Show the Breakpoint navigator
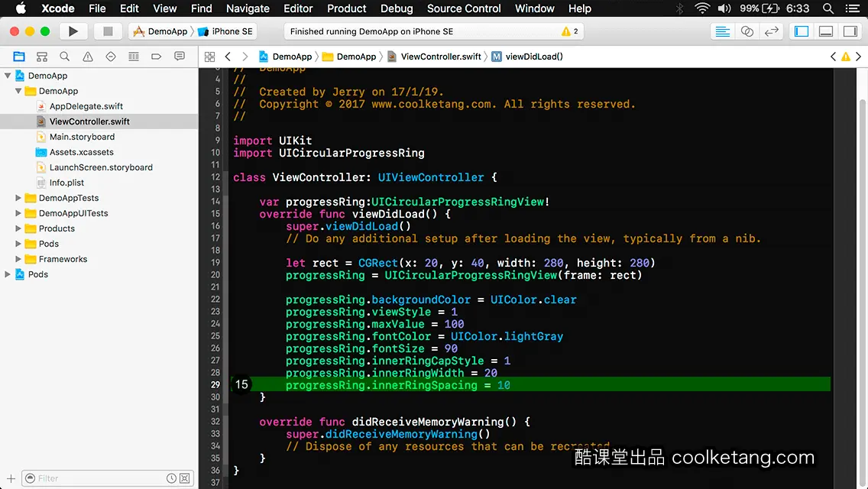The image size is (868, 489). (157, 57)
